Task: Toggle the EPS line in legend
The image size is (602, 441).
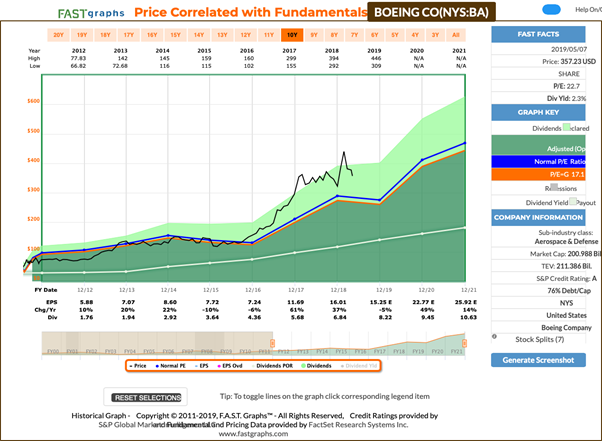Action: tap(202, 366)
